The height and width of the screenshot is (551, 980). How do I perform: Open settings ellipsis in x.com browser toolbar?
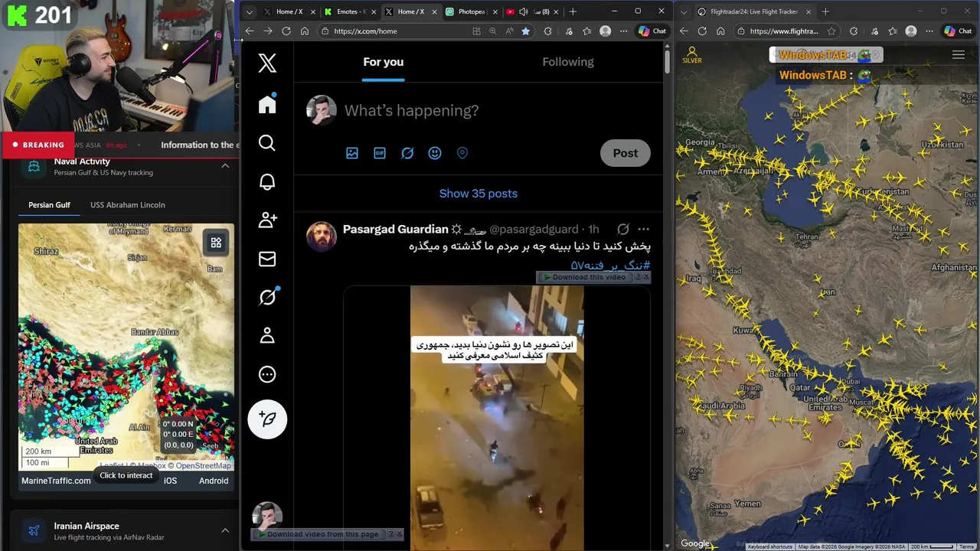[x=624, y=31]
